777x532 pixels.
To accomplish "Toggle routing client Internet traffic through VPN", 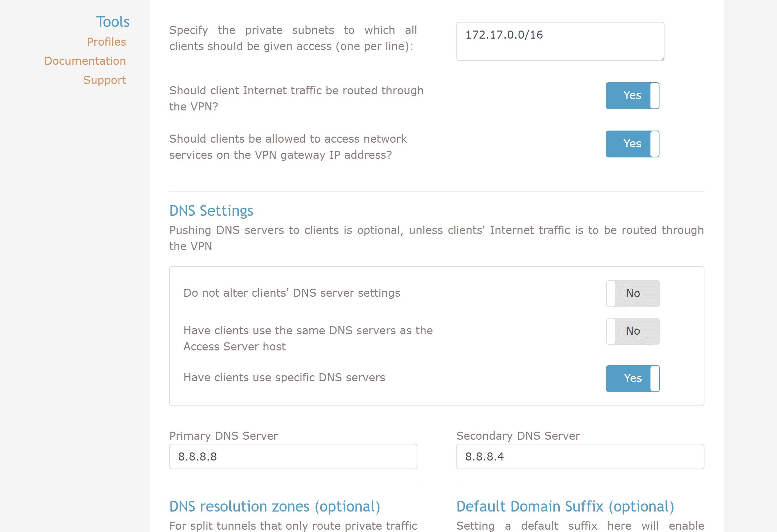I will tap(632, 96).
